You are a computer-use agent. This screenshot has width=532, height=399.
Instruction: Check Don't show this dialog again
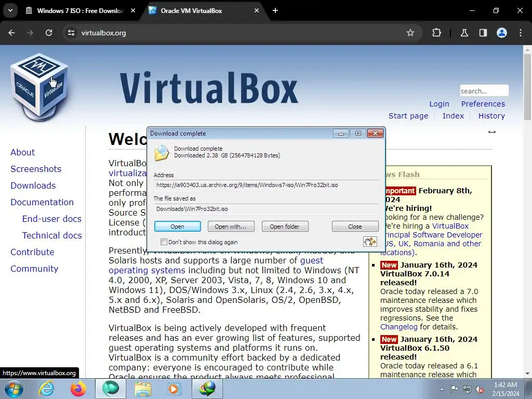[164, 242]
